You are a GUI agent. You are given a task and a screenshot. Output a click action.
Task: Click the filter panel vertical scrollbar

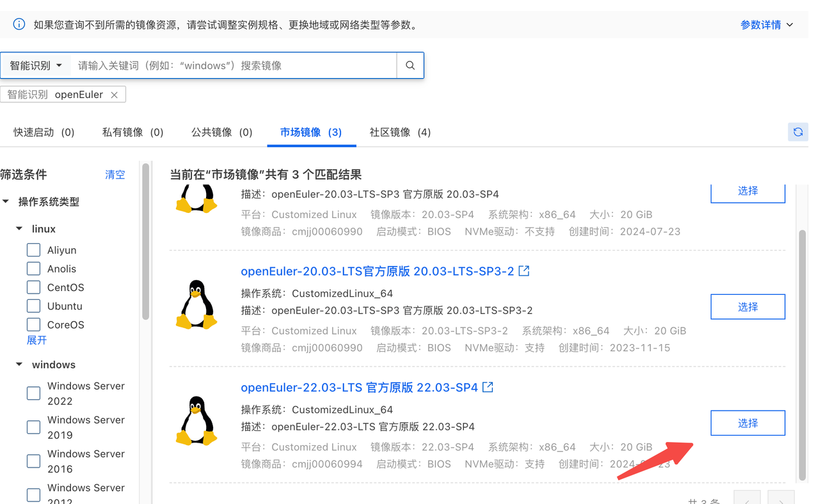(146, 242)
